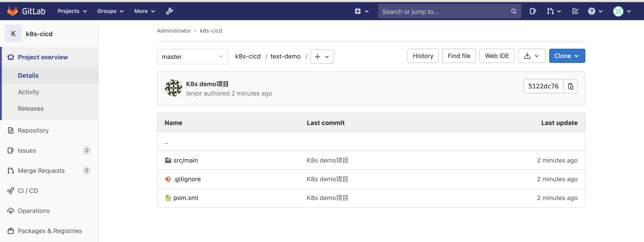Focus the Search or jump to field

[x=445, y=11]
